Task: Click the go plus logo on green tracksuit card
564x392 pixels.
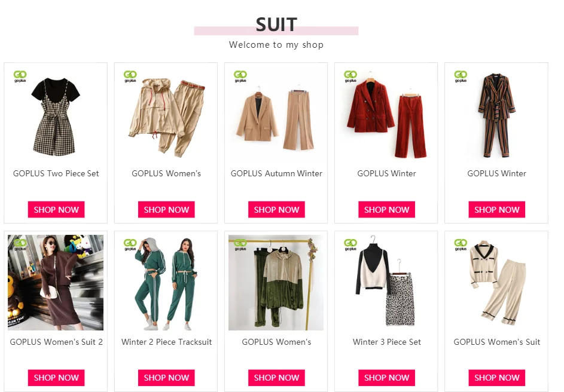Action: pos(130,244)
